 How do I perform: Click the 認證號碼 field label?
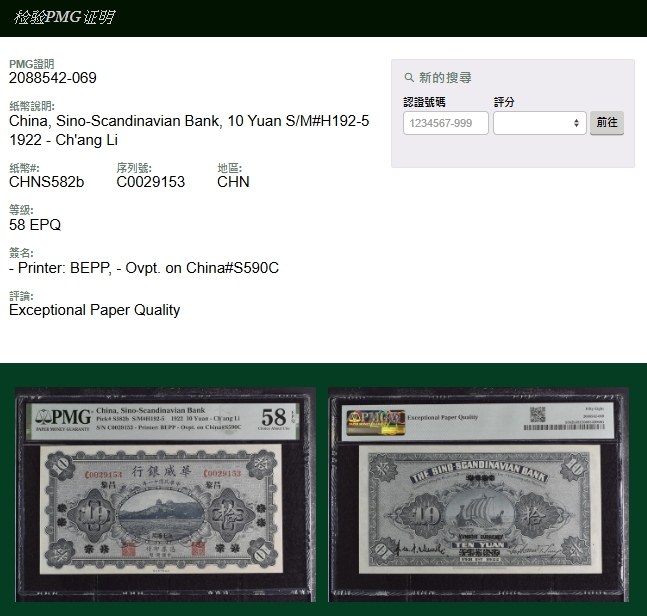pyautogui.click(x=424, y=102)
